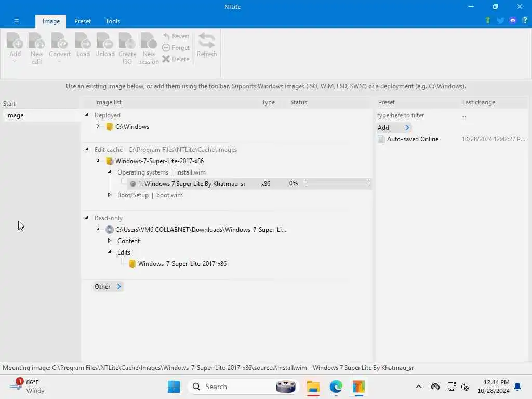The height and width of the screenshot is (399, 532).
Task: Show hidden system tray icons
Action: 419,387
